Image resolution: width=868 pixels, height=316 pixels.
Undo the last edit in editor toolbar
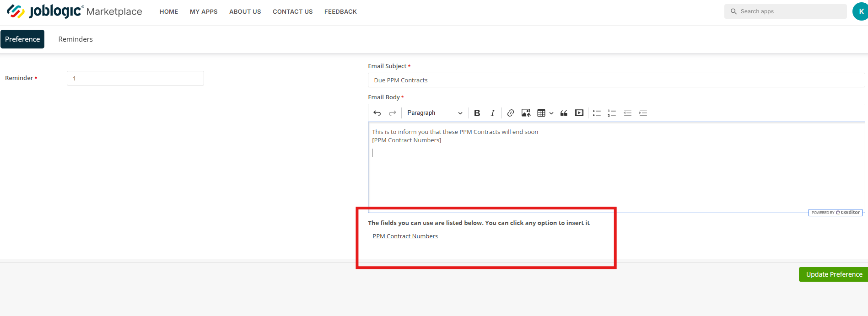tap(377, 113)
